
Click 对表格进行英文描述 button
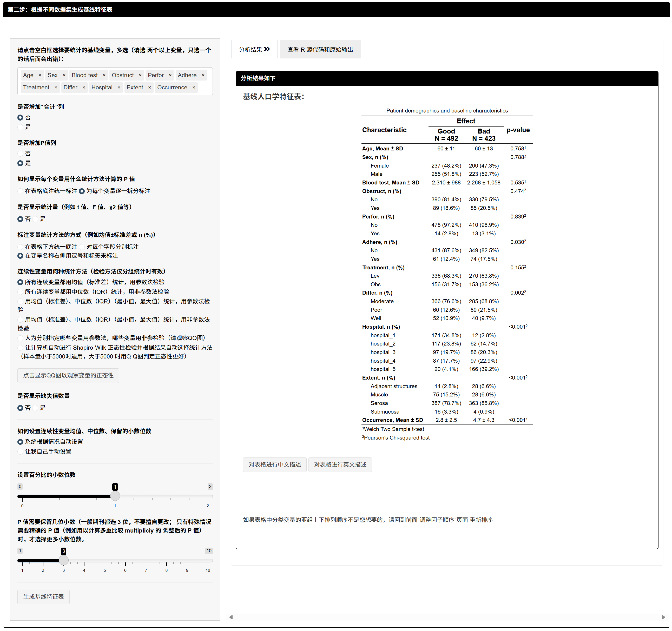(x=340, y=465)
